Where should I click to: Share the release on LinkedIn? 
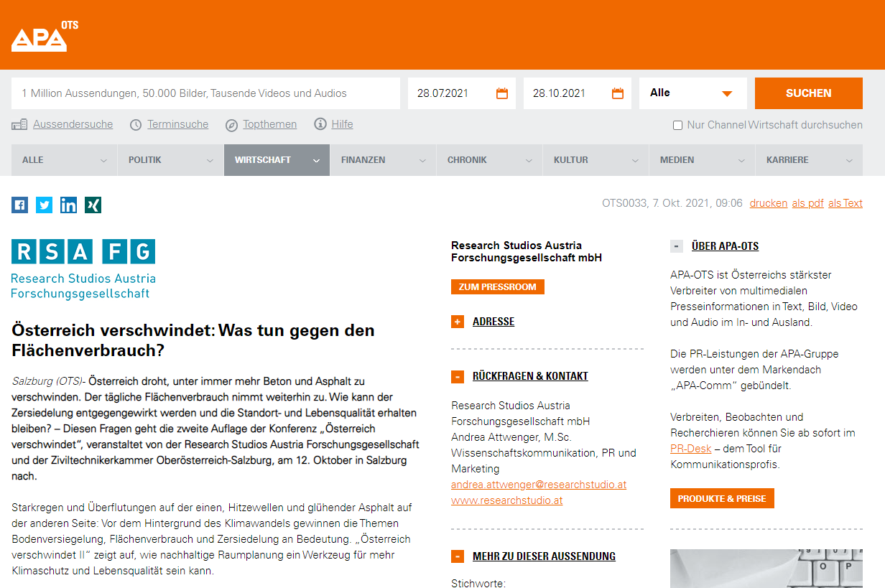tap(68, 205)
